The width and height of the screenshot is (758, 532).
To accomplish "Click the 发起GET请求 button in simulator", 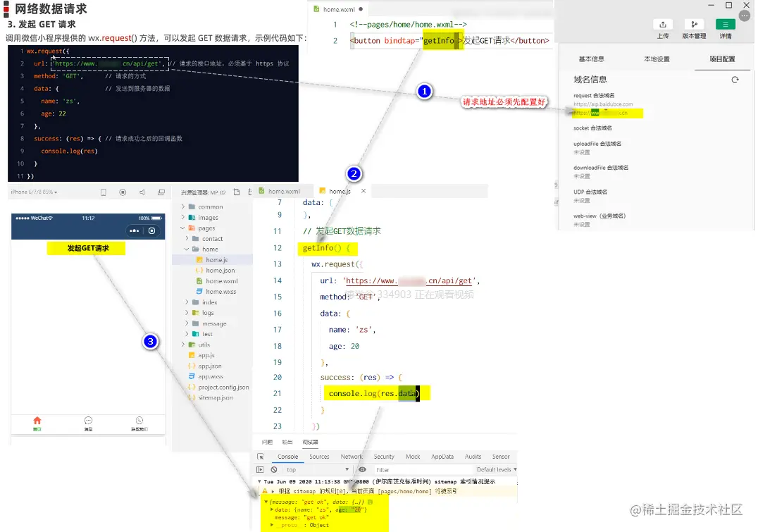I will click(x=87, y=248).
